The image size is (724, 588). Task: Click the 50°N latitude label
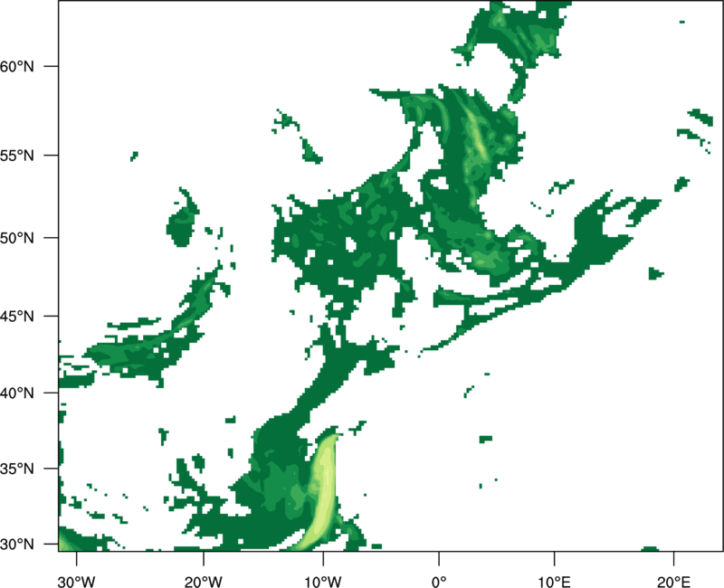[x=17, y=238]
